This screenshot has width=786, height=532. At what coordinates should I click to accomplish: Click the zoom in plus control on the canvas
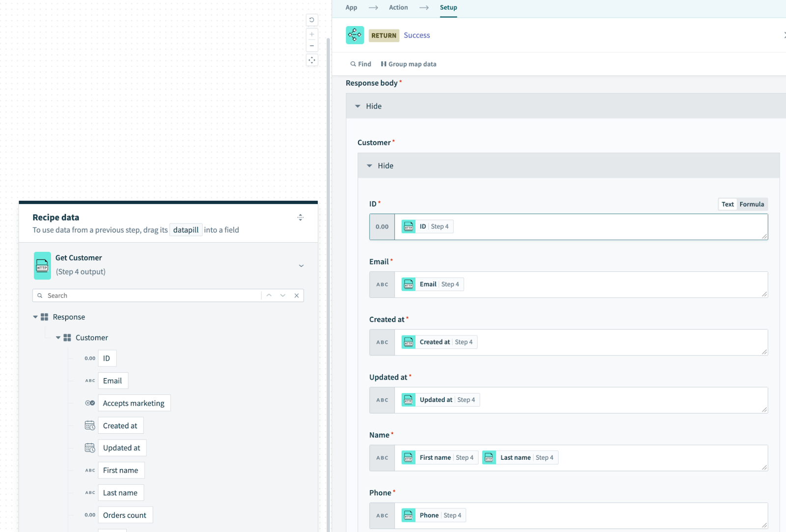312,33
